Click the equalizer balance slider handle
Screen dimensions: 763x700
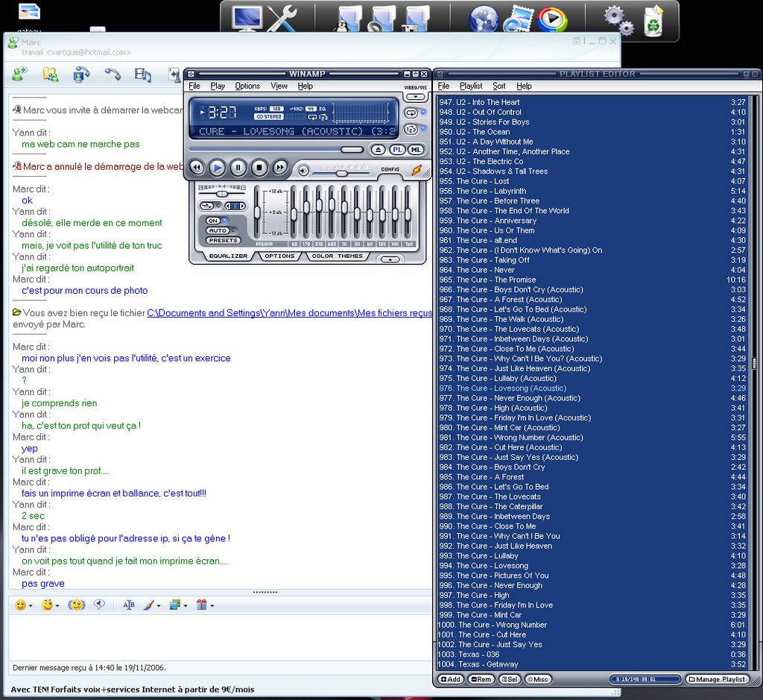coord(222,194)
